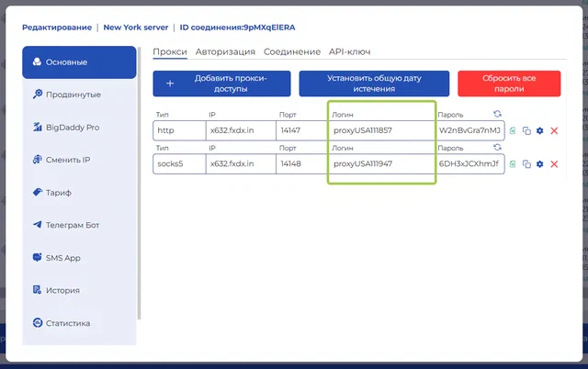The height and width of the screenshot is (369, 588).
Task: Switch to the Авторизация tab
Action: tap(225, 51)
